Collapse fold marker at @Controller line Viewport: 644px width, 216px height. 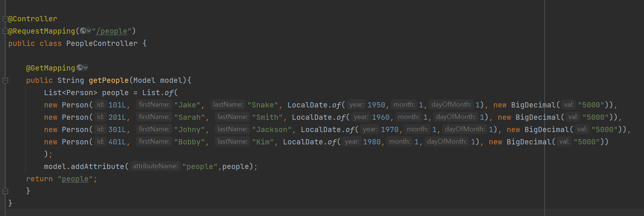[x=5, y=19]
